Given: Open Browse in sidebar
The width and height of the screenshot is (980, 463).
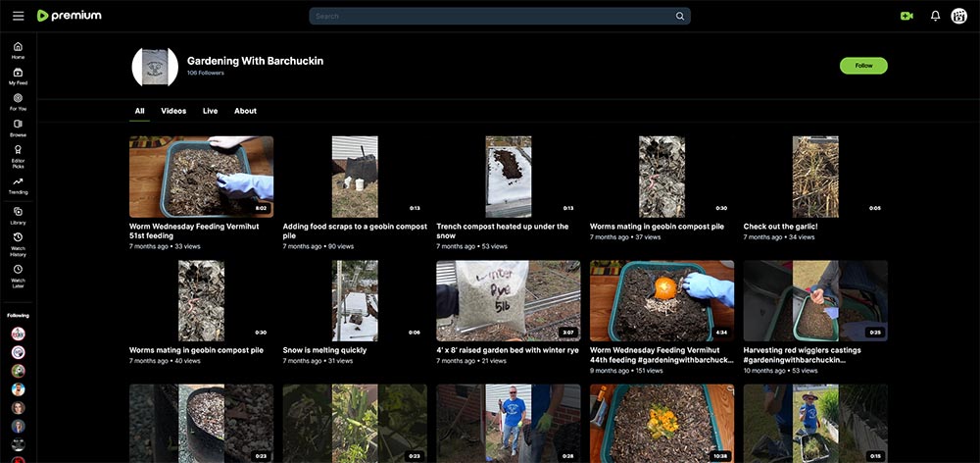Looking at the screenshot, I should click(x=18, y=129).
